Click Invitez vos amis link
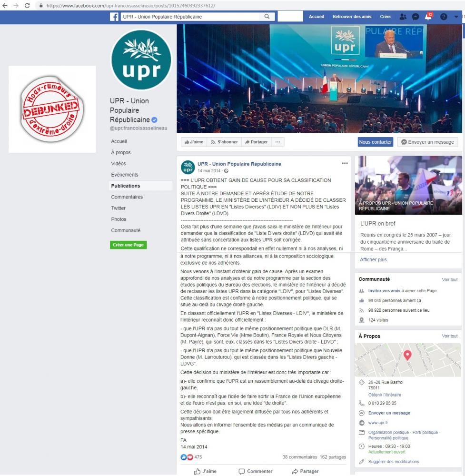465x476 pixels. (x=384, y=291)
